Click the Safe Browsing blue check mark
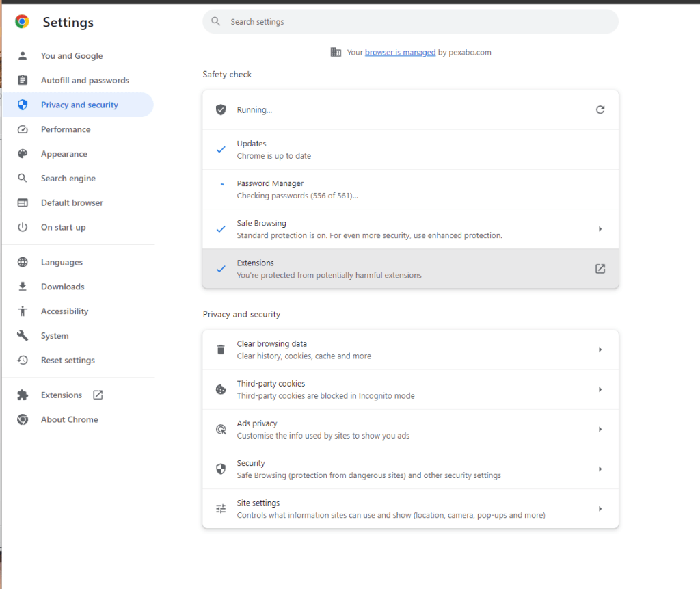The width and height of the screenshot is (700, 589). [x=221, y=229]
